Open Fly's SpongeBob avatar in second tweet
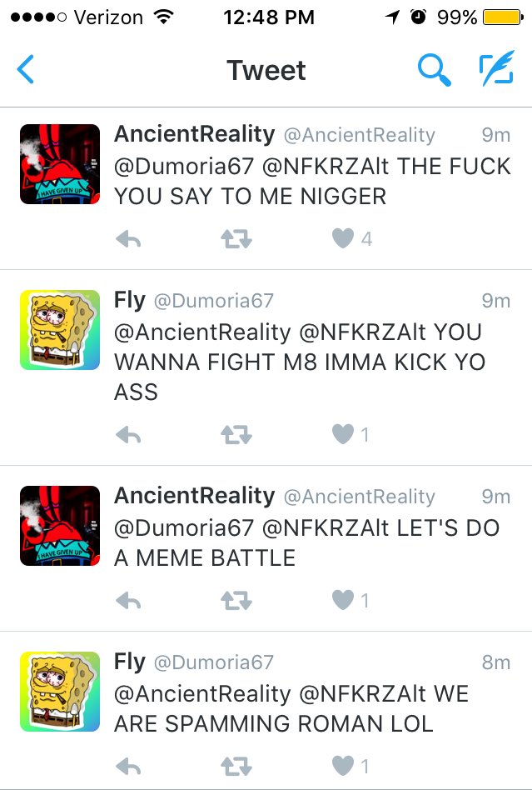 pos(60,330)
